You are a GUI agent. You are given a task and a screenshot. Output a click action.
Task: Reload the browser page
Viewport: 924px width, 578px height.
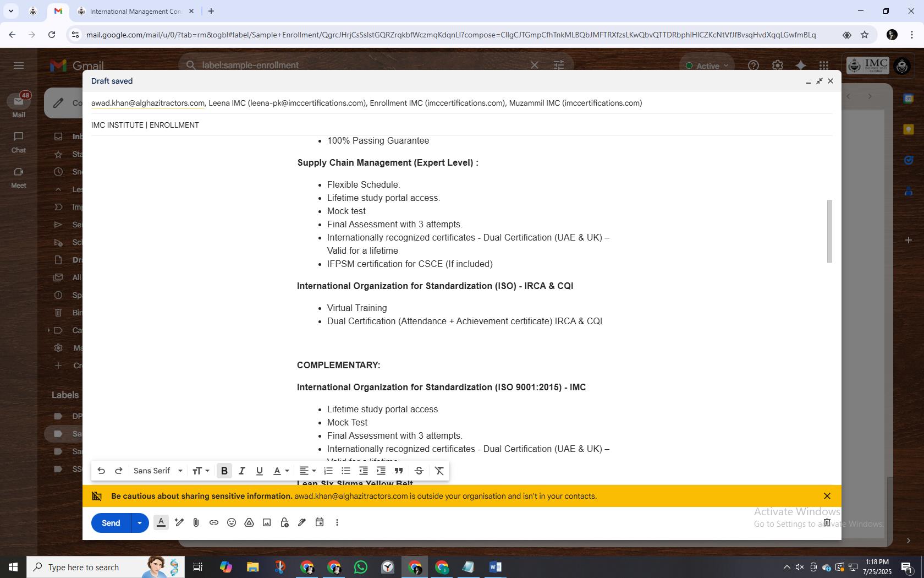point(52,35)
